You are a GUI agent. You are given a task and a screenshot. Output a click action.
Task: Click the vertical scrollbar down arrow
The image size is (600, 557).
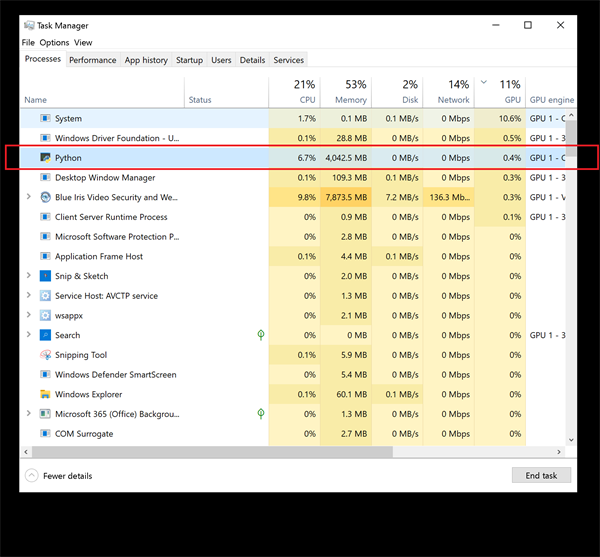(x=571, y=440)
